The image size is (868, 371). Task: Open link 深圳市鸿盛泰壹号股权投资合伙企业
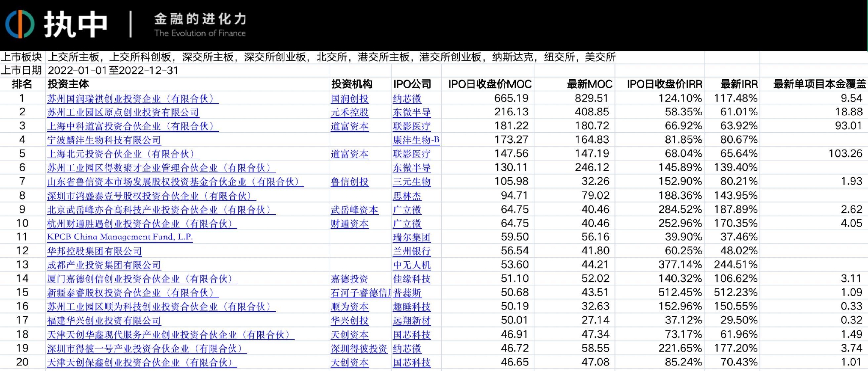[152, 196]
